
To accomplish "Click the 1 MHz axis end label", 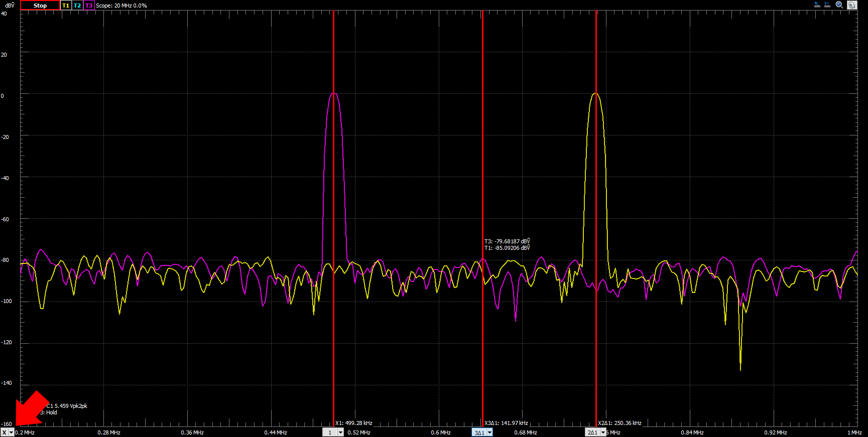I will [x=854, y=432].
